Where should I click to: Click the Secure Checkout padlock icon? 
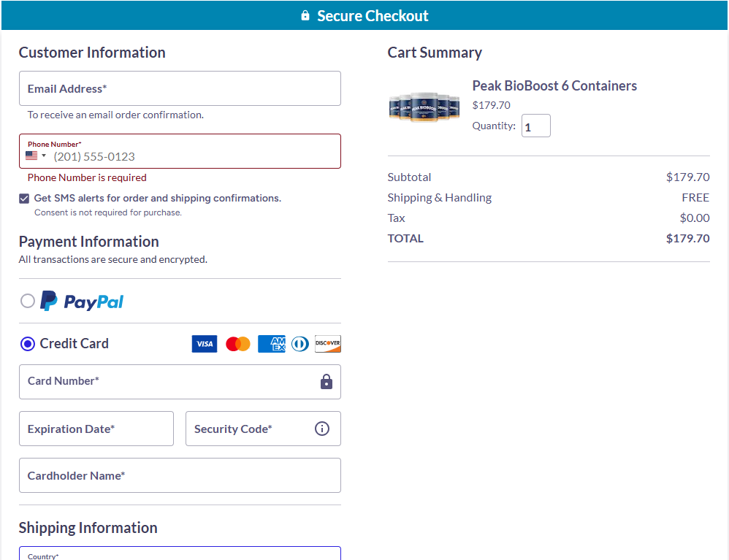pyautogui.click(x=305, y=15)
